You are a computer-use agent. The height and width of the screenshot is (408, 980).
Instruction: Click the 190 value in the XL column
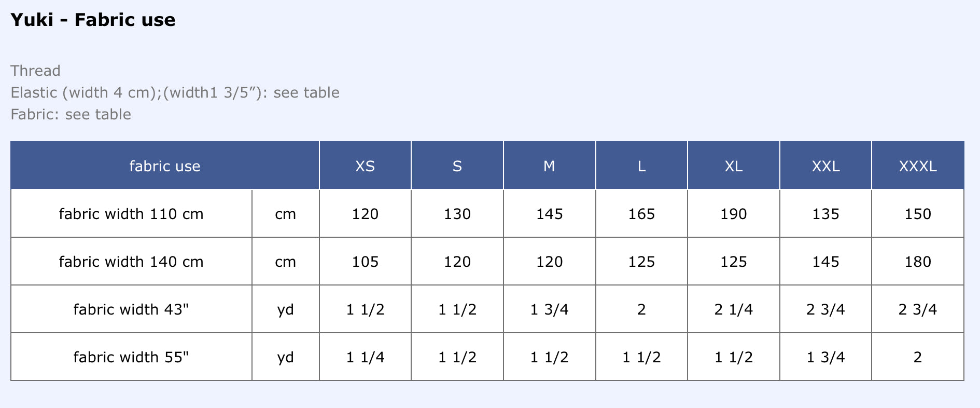(x=733, y=214)
